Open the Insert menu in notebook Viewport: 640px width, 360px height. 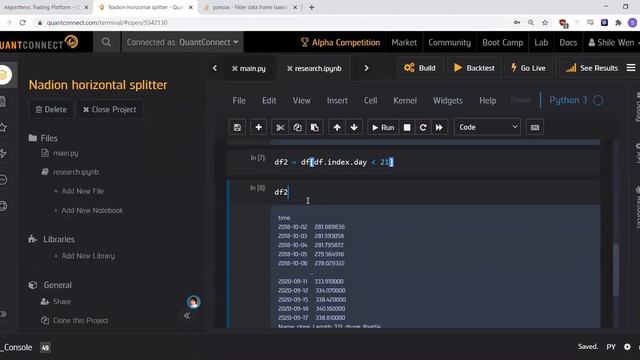coord(337,100)
